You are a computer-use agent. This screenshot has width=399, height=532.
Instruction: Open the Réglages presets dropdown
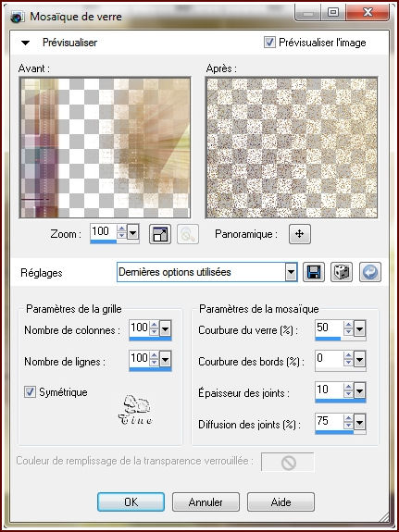(291, 272)
